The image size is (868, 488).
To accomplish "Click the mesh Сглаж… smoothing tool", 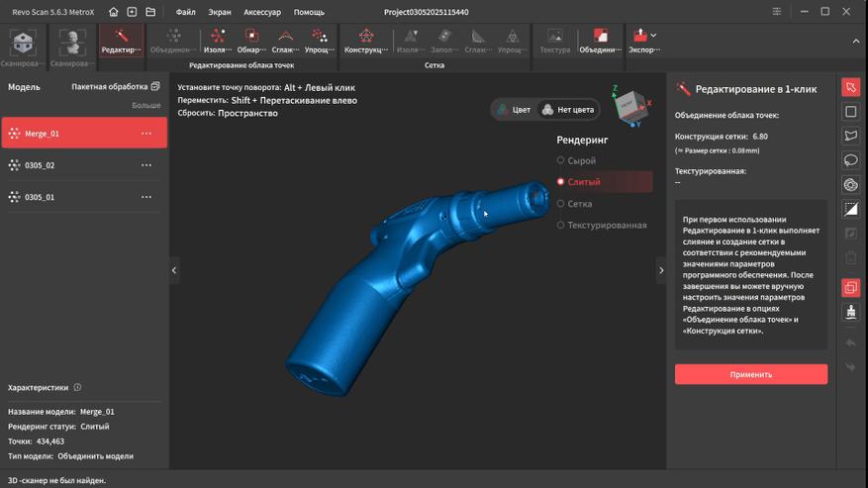I will pyautogui.click(x=478, y=41).
